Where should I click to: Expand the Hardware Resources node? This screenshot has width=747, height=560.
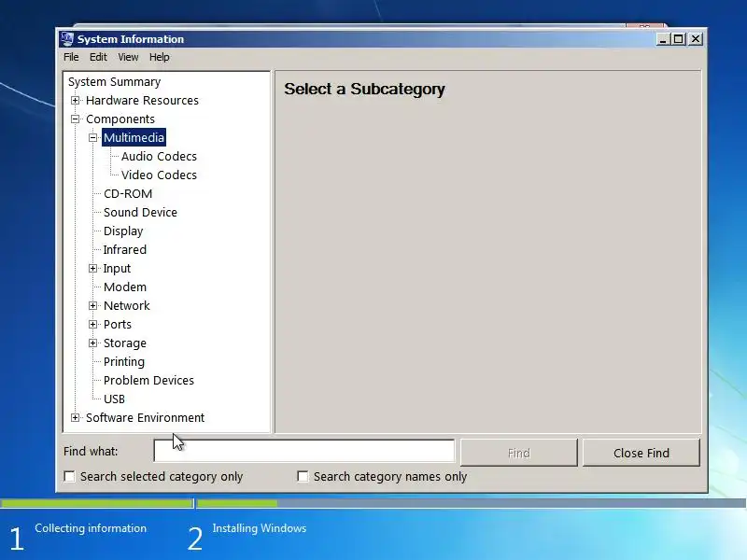(75, 101)
